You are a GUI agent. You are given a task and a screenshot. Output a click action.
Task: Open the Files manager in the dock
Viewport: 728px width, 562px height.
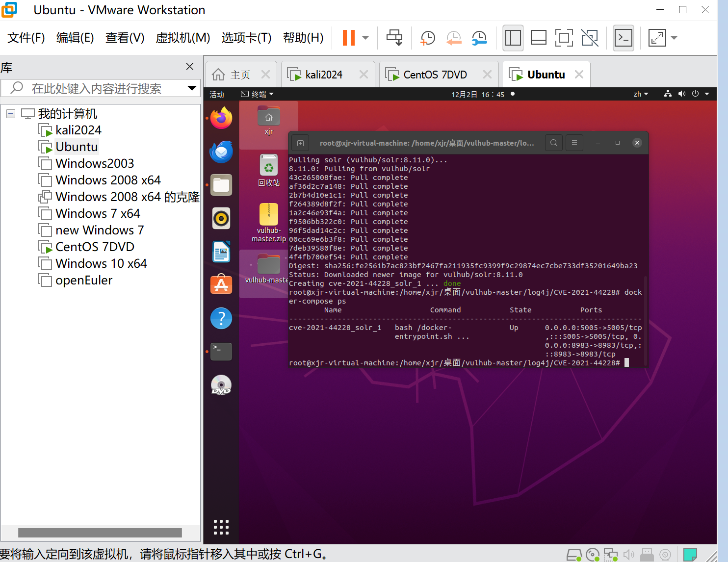[x=221, y=185]
